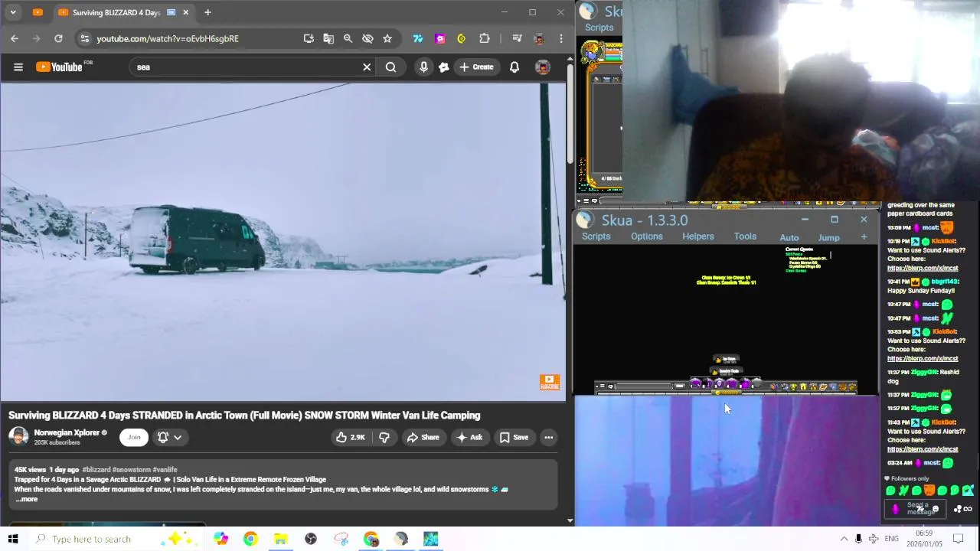Image resolution: width=980 pixels, height=551 pixels.
Task: Expand the notification bell options for Norwegian Xplorer
Action: pos(170,438)
